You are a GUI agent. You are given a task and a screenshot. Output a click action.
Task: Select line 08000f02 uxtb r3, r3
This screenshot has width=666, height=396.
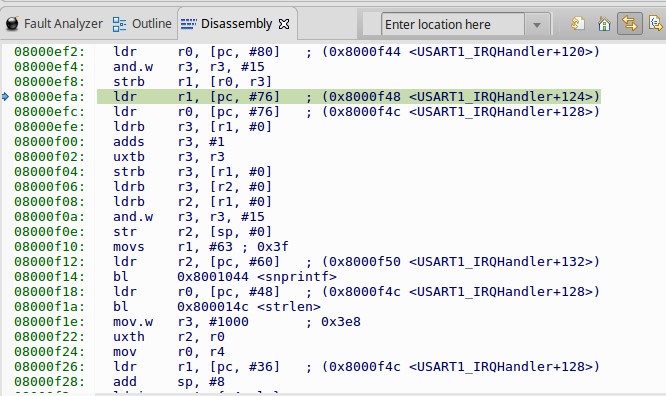point(119,157)
